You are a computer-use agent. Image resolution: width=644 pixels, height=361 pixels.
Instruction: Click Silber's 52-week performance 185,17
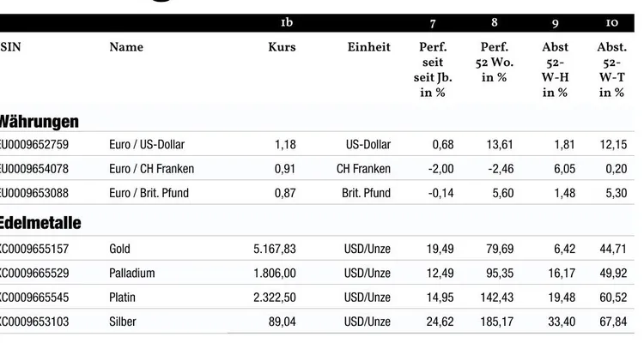497,322
